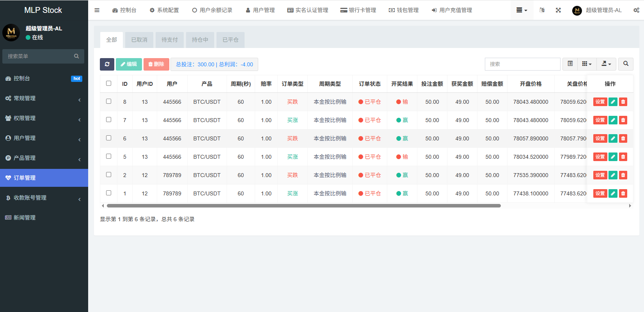644x312 pixels.
Task: Click the green edit icon for order 8
Action: coord(613,102)
